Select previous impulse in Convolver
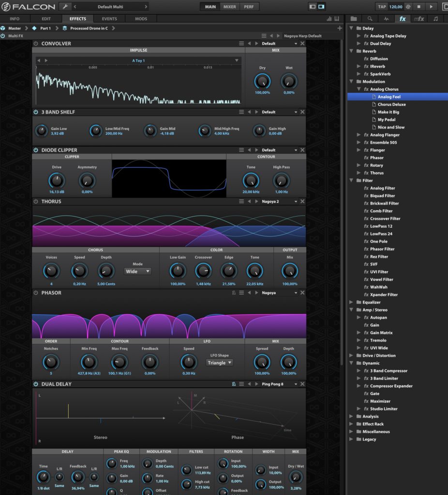 point(39,60)
